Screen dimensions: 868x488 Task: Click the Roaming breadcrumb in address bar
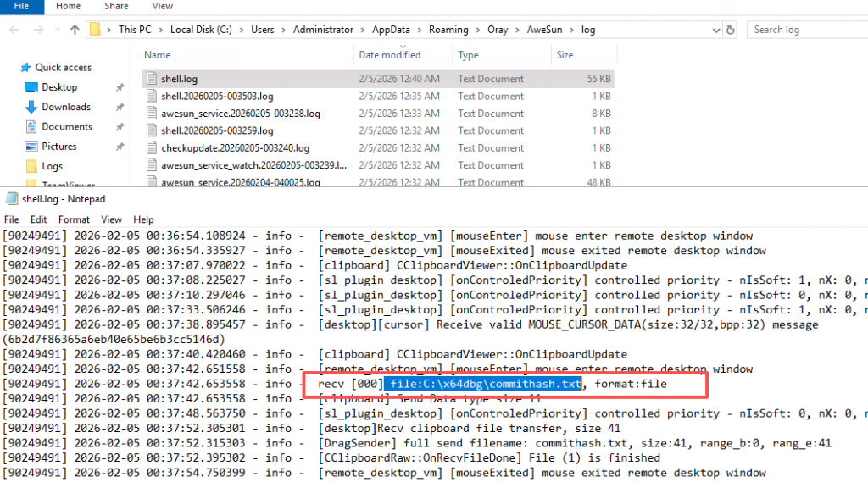click(448, 30)
